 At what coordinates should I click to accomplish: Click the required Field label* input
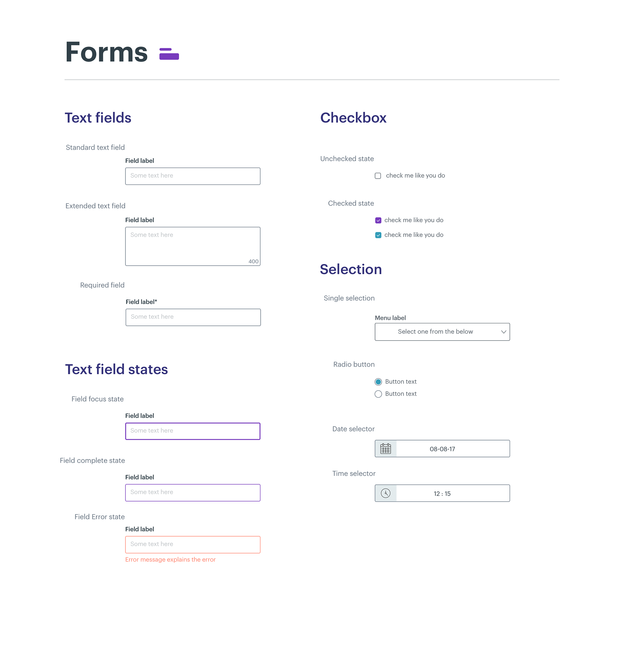[x=193, y=317]
